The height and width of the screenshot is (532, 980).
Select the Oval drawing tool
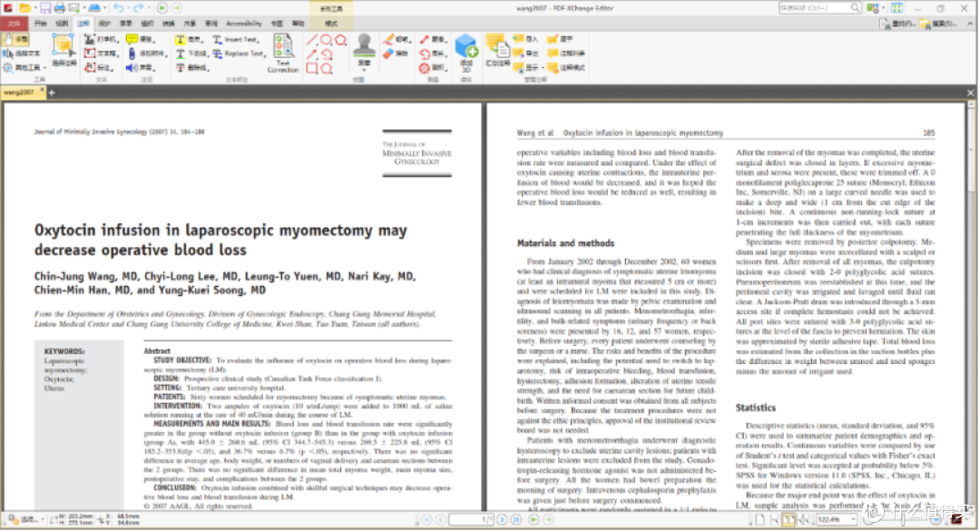[326, 40]
